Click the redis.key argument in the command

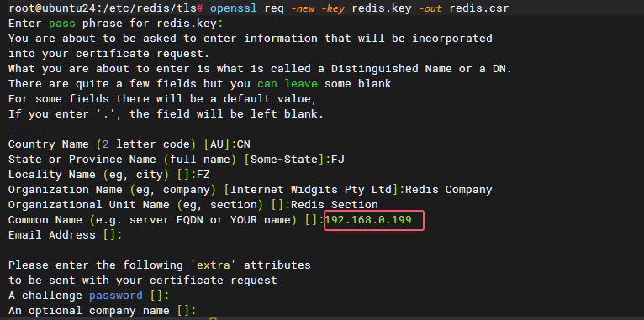point(382,8)
